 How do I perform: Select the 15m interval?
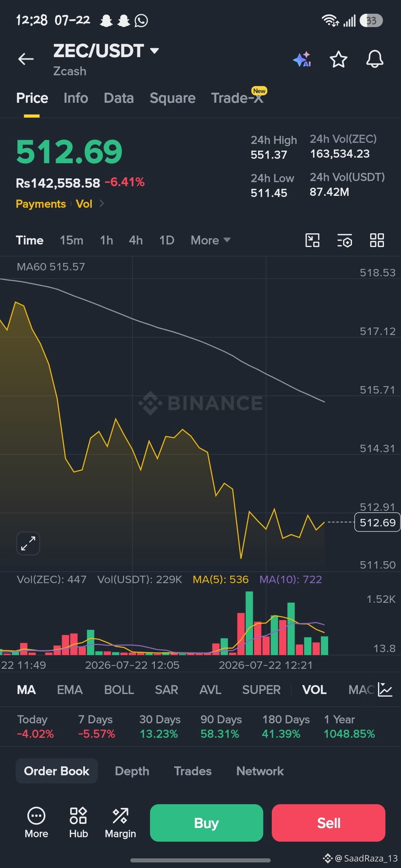coord(72,240)
